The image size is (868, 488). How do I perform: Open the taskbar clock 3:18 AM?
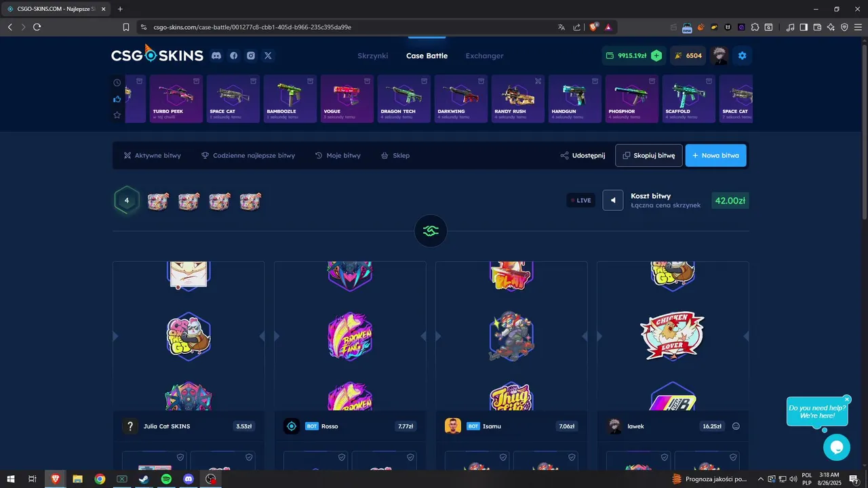pos(829,479)
